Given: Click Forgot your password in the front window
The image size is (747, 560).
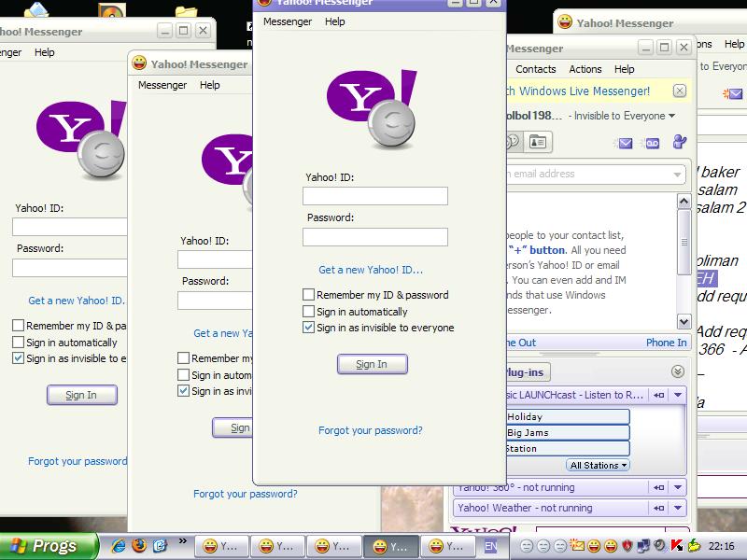Looking at the screenshot, I should point(370,430).
